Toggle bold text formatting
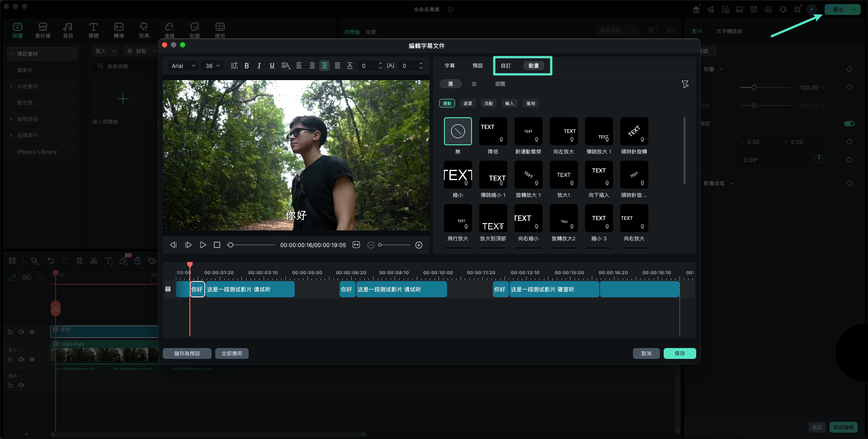 coord(247,66)
